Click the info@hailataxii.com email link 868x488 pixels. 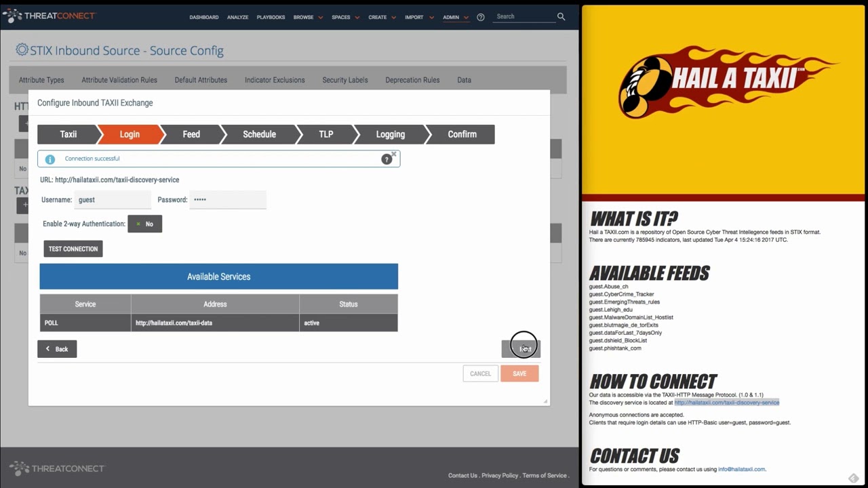pos(742,469)
